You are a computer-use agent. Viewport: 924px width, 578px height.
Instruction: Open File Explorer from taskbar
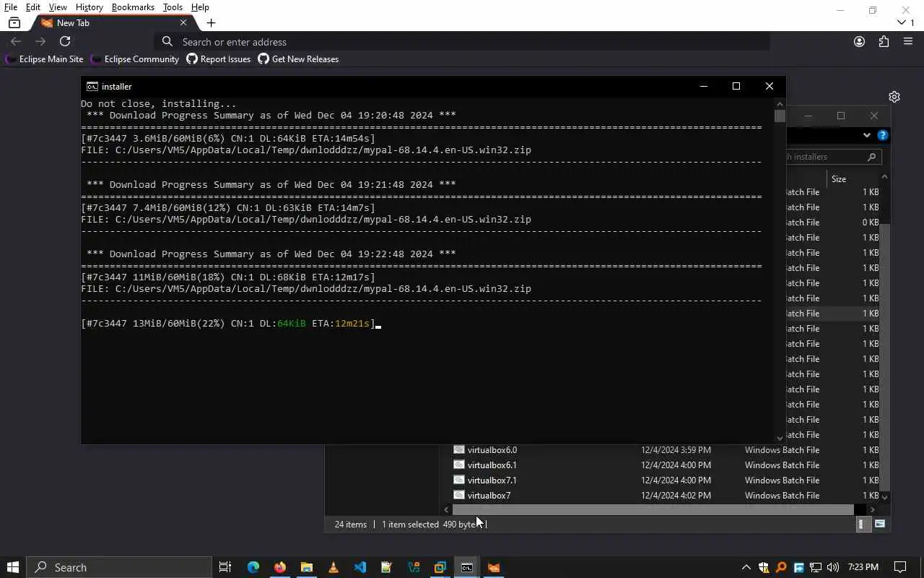[307, 567]
